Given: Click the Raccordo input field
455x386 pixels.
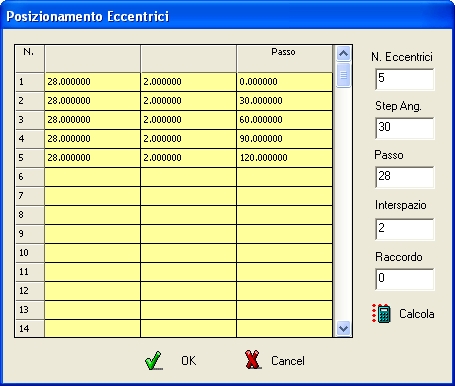Looking at the screenshot, I should pos(405,279).
